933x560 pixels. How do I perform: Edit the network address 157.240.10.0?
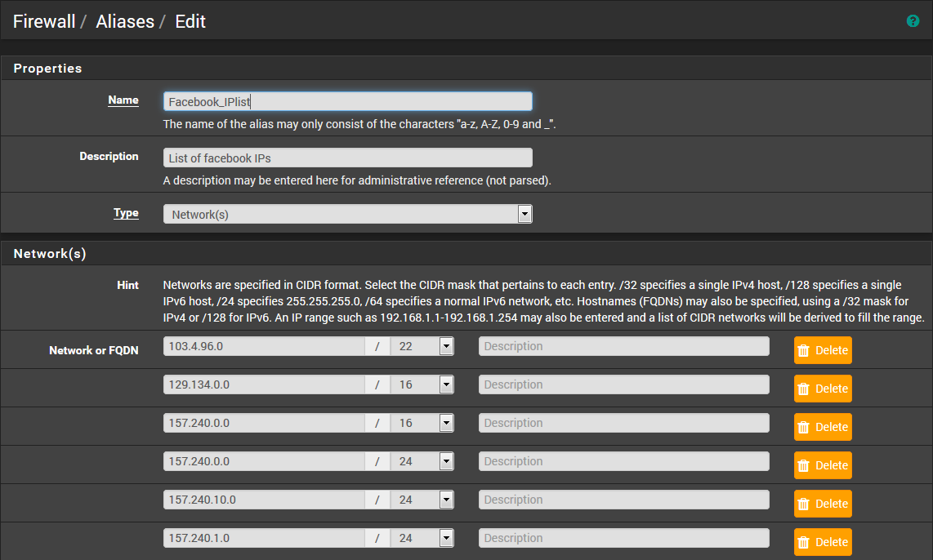(x=264, y=500)
